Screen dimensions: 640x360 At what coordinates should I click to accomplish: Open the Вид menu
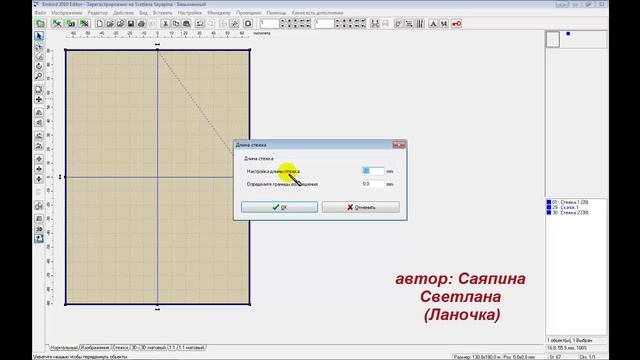pyautogui.click(x=143, y=13)
